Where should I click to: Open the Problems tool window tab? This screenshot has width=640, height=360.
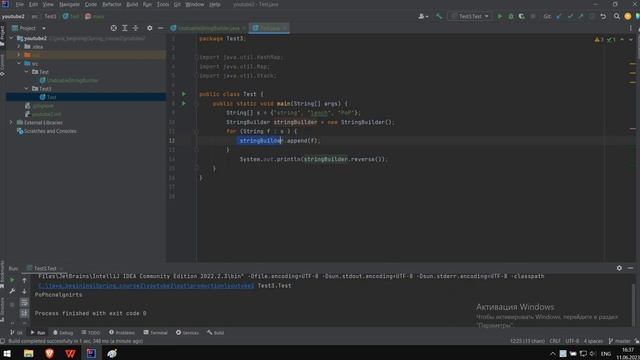point(122,333)
